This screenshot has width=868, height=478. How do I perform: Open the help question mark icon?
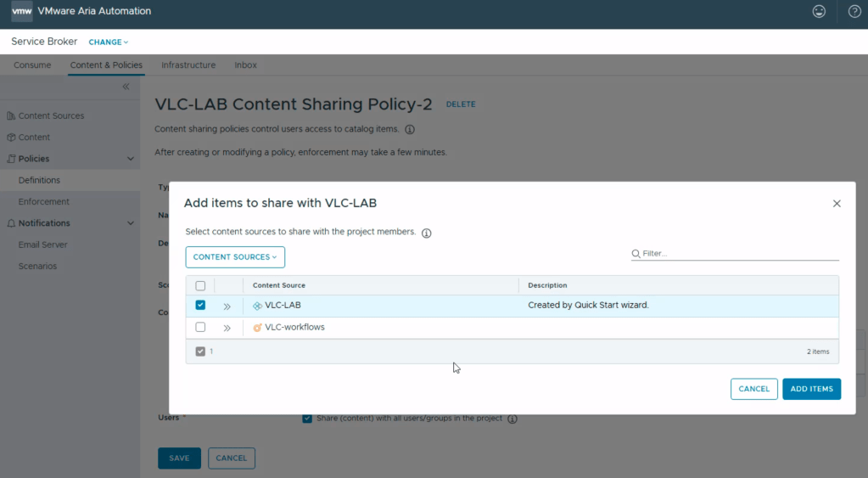point(854,12)
